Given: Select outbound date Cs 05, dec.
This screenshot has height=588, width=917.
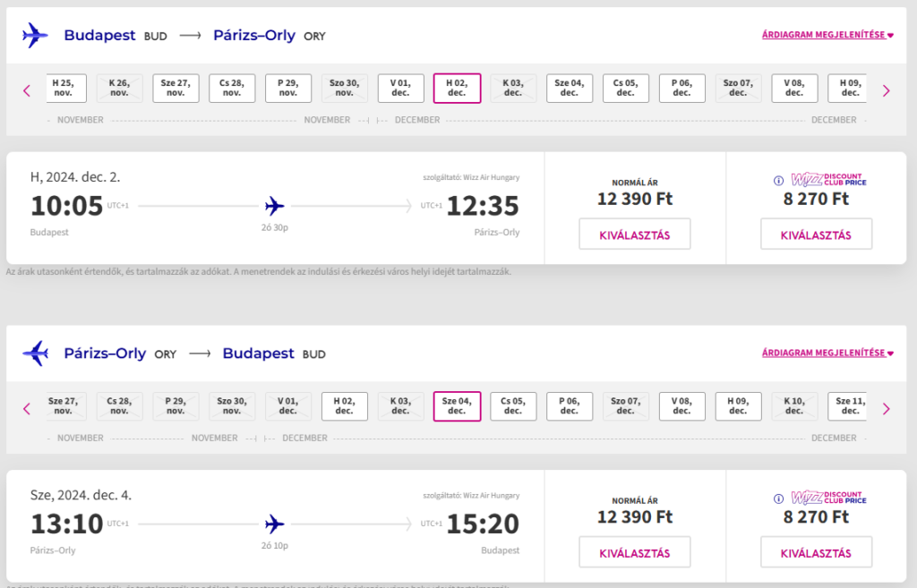Looking at the screenshot, I should click(x=626, y=89).
